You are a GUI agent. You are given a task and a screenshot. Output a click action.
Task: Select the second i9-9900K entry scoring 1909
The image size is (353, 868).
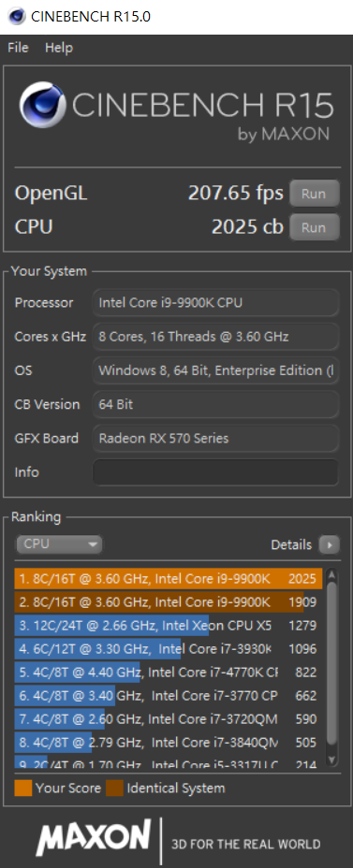(x=169, y=602)
